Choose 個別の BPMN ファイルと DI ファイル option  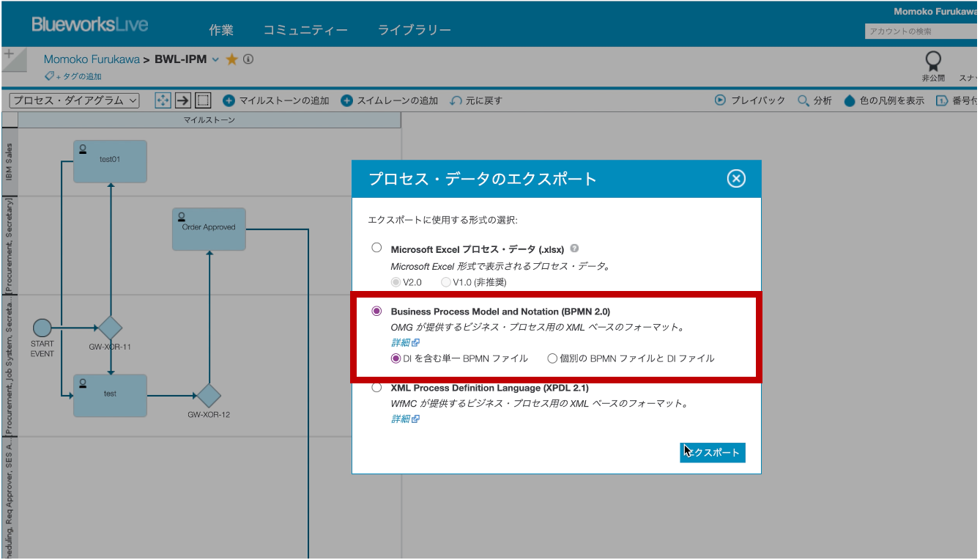coord(553,357)
